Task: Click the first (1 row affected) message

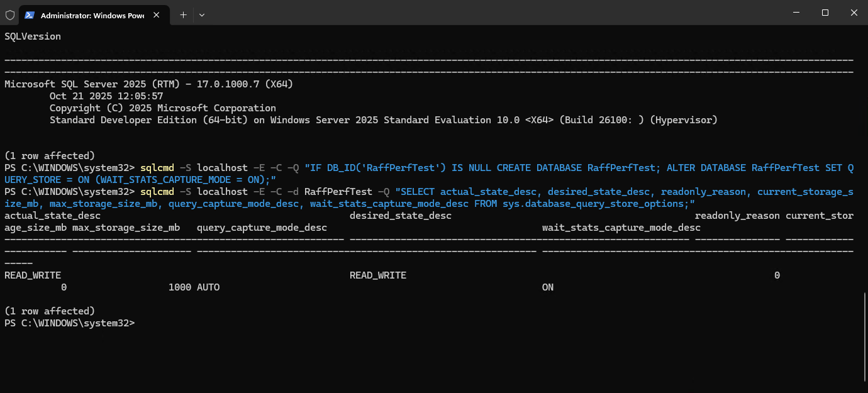Action: [x=50, y=156]
